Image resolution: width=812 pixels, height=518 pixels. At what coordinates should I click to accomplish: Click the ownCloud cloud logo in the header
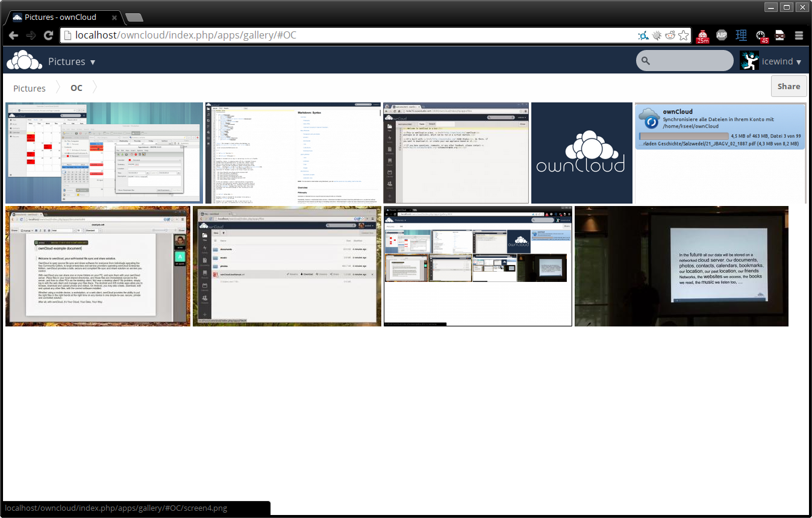(x=24, y=60)
